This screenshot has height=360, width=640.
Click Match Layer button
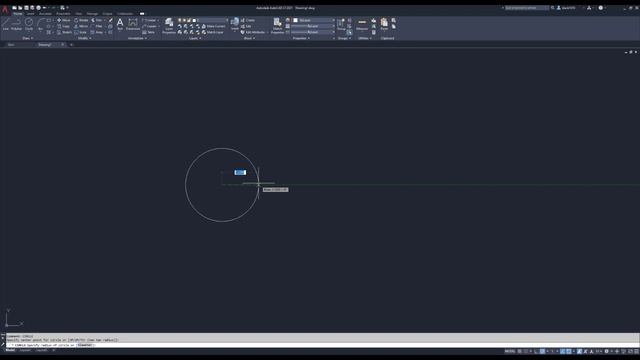213,32
